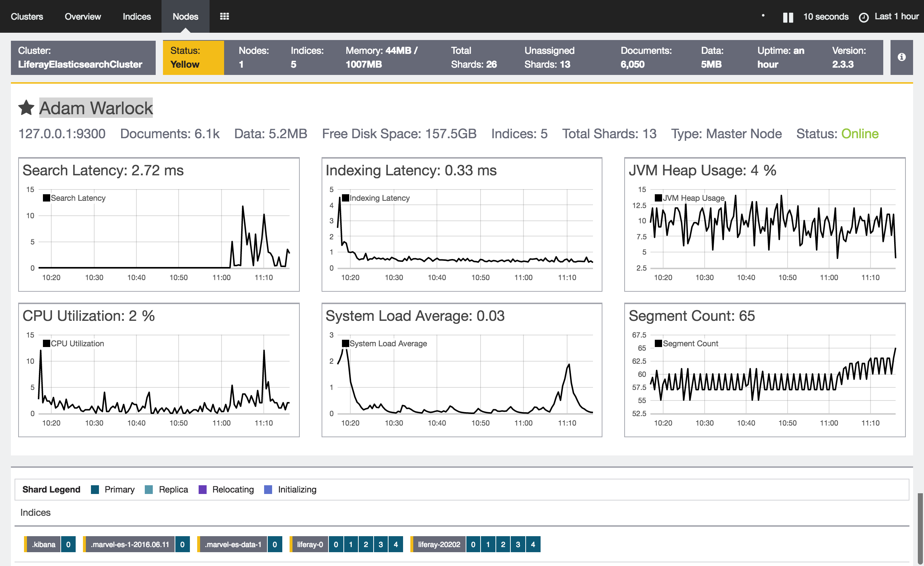Image resolution: width=924 pixels, height=566 pixels.
Task: Click shard 3 of liferay-20202
Action: (518, 544)
